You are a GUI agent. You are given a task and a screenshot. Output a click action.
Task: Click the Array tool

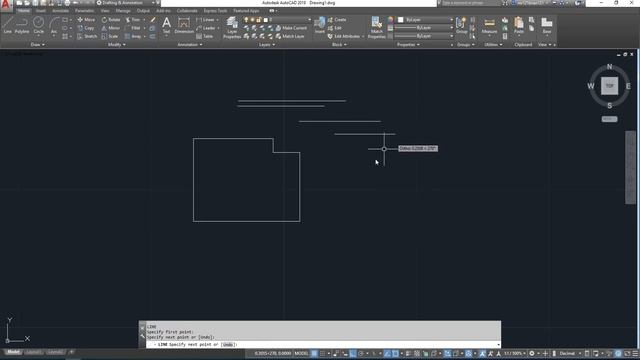[x=133, y=36]
